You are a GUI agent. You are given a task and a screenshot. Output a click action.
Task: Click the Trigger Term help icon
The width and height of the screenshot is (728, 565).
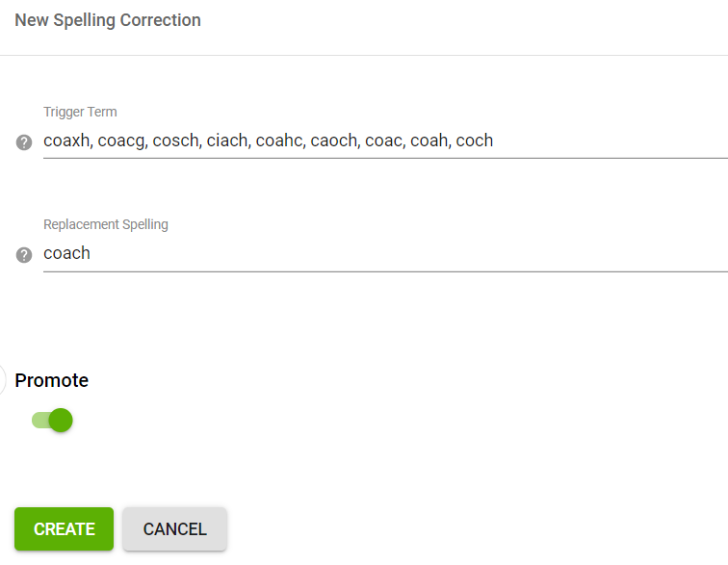pyautogui.click(x=24, y=142)
